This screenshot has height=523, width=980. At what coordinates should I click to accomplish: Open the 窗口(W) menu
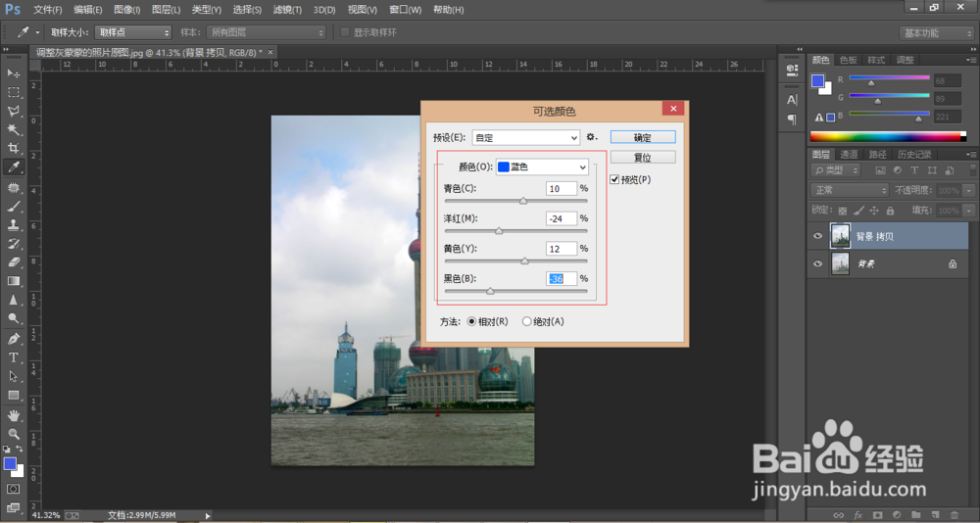(405, 10)
